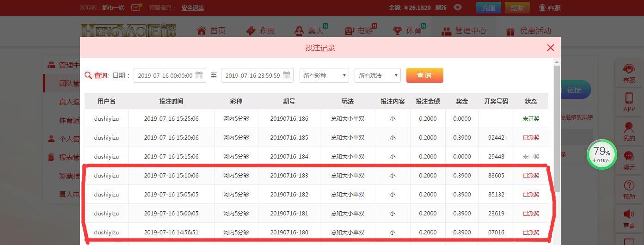Click the 未中奖 status cell
Screen dimensions: 644x245
point(531,156)
